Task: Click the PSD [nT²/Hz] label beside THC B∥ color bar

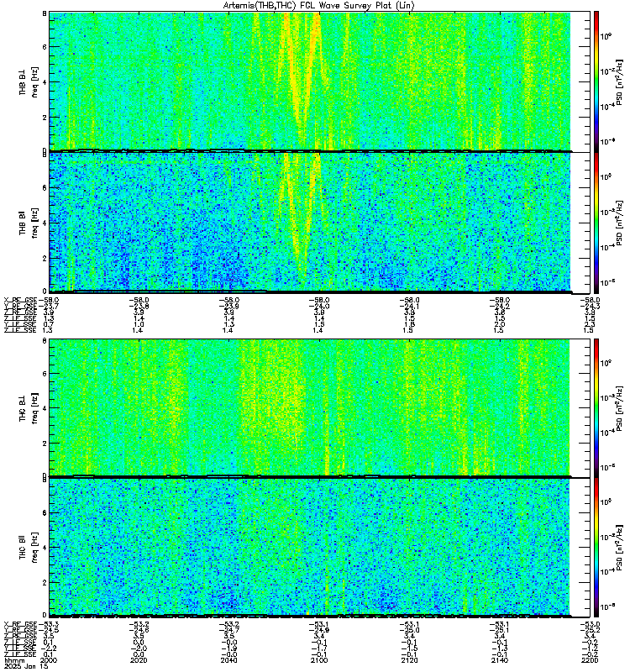Action: pos(620,548)
